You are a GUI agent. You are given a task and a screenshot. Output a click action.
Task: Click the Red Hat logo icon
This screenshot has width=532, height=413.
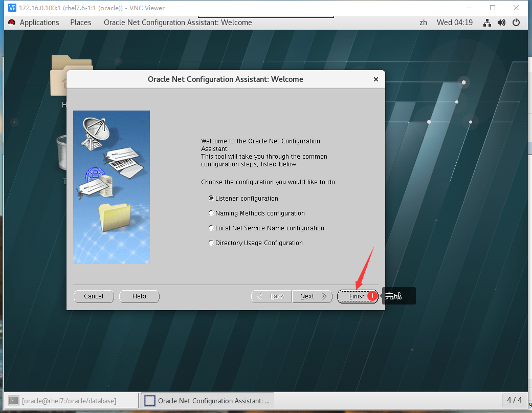12,23
